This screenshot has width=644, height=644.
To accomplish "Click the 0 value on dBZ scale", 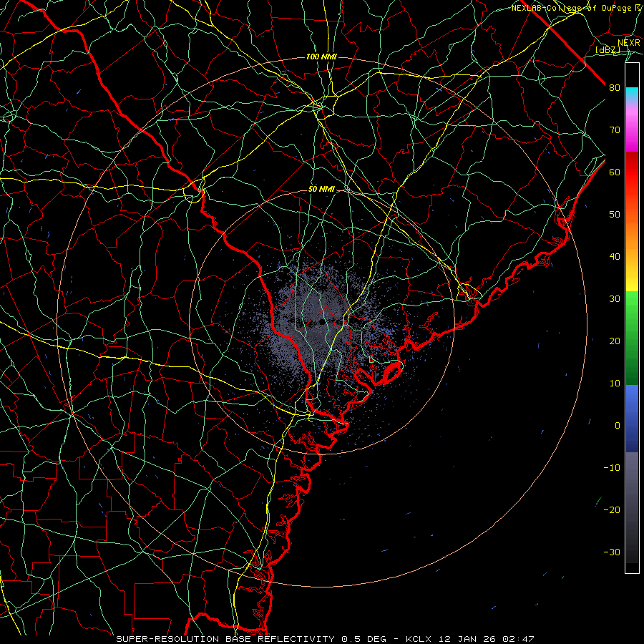I will pyautogui.click(x=618, y=426).
